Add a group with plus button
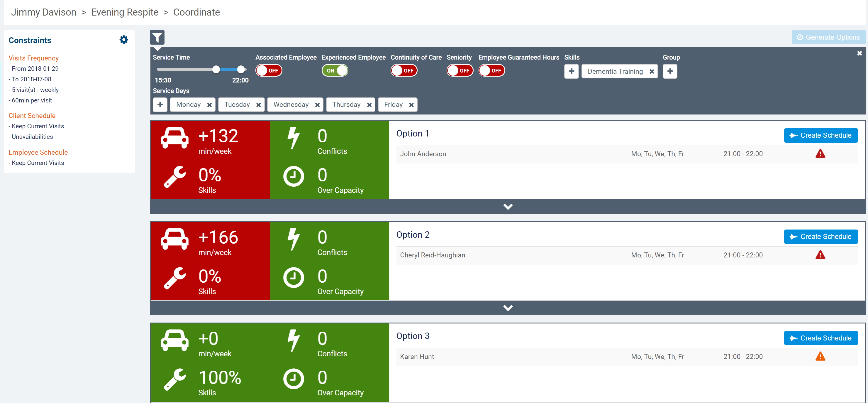Viewport: 868px width, 403px height. pyautogui.click(x=669, y=71)
